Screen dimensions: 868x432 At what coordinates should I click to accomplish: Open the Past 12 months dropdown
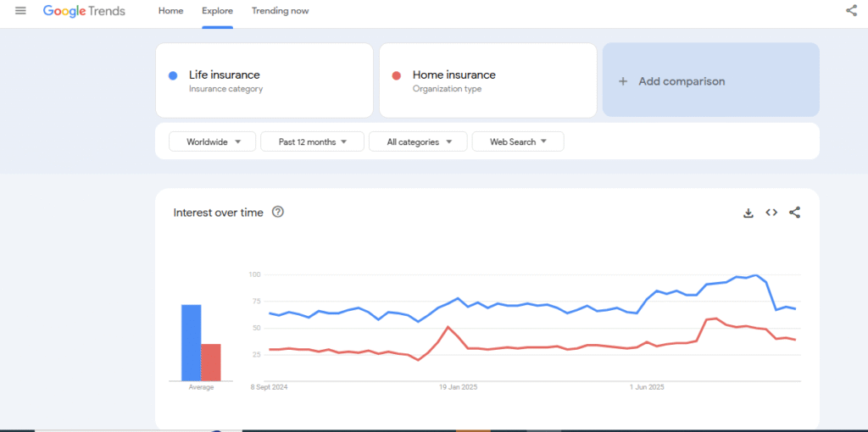[x=312, y=142]
